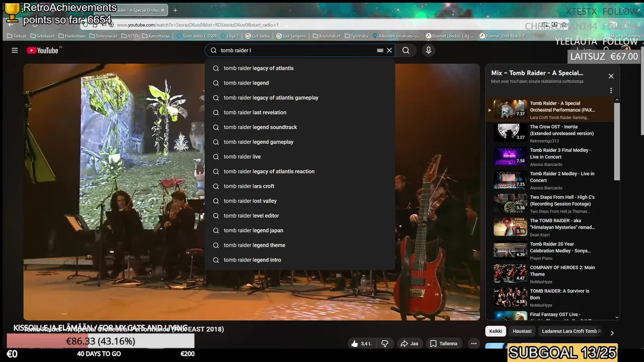Open the 'Hankintaan' bookmarks folder

pos(72,36)
